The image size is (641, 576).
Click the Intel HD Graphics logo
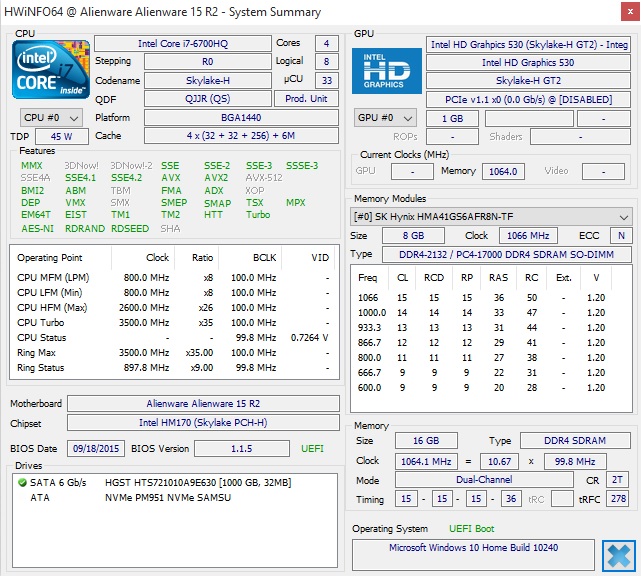click(x=387, y=71)
